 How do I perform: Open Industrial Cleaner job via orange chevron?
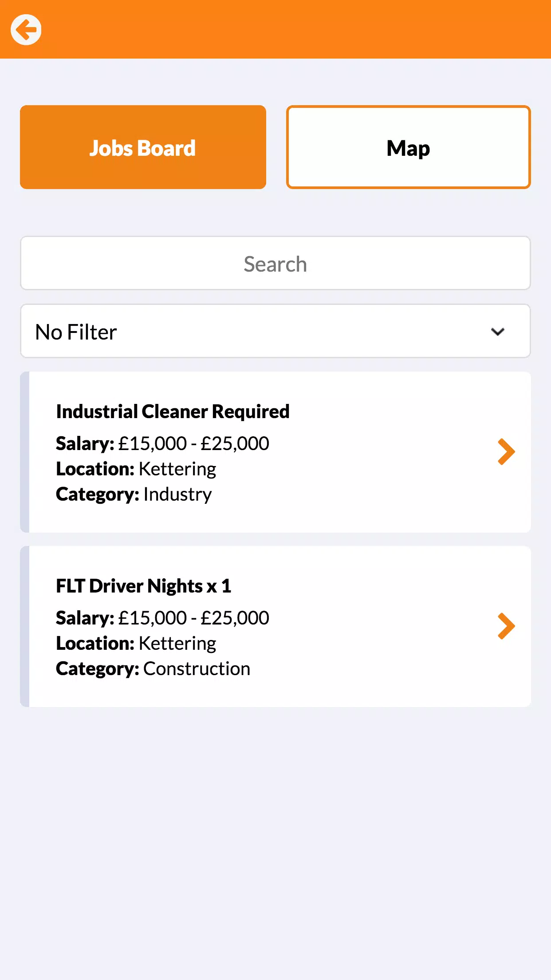[506, 452]
